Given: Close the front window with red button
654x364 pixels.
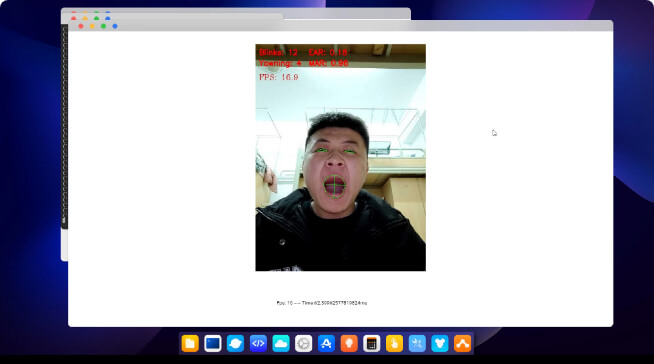Looking at the screenshot, I should tap(81, 26).
